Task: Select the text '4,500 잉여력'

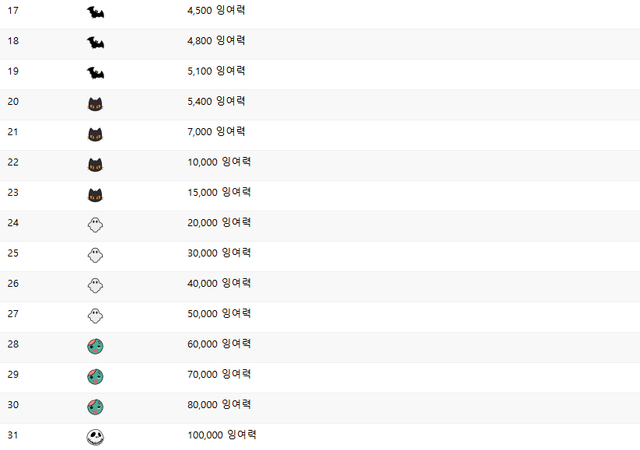Action: coord(216,10)
